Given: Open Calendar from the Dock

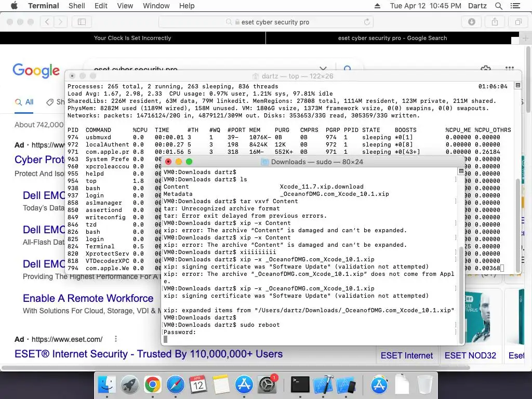Looking at the screenshot, I should 198,385.
